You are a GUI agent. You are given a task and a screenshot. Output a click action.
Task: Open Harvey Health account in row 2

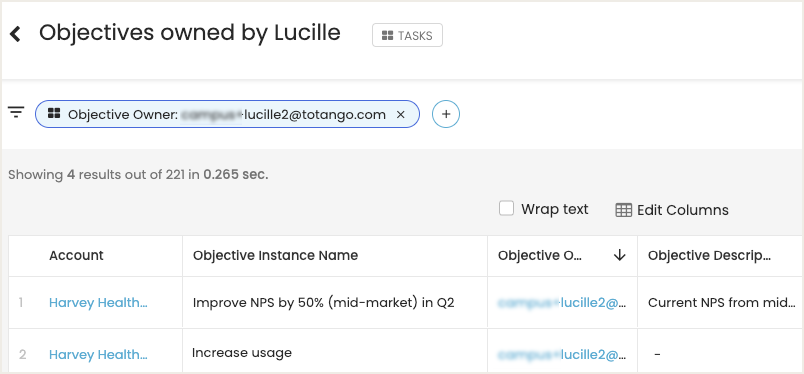pyautogui.click(x=98, y=355)
